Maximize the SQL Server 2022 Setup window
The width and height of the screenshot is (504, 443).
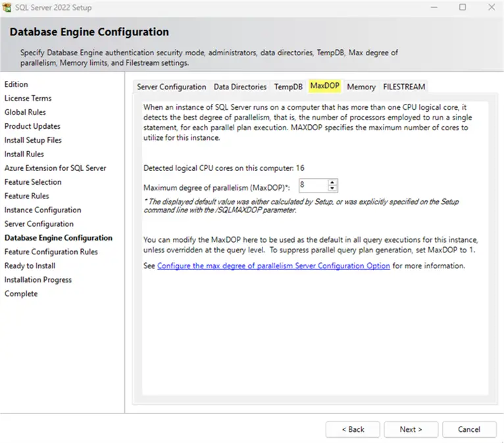[463, 7]
